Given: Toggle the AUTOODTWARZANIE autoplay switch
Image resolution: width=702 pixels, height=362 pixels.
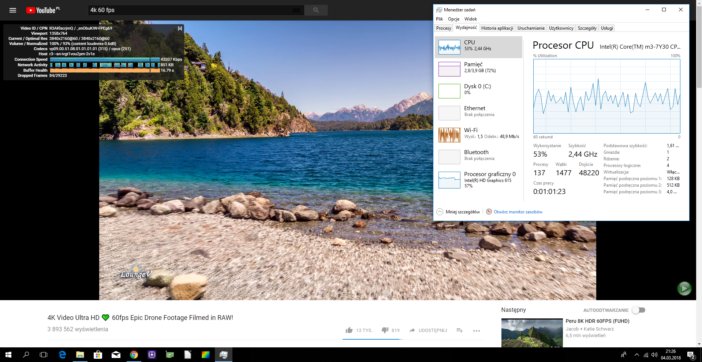Looking at the screenshot, I should (639, 310).
